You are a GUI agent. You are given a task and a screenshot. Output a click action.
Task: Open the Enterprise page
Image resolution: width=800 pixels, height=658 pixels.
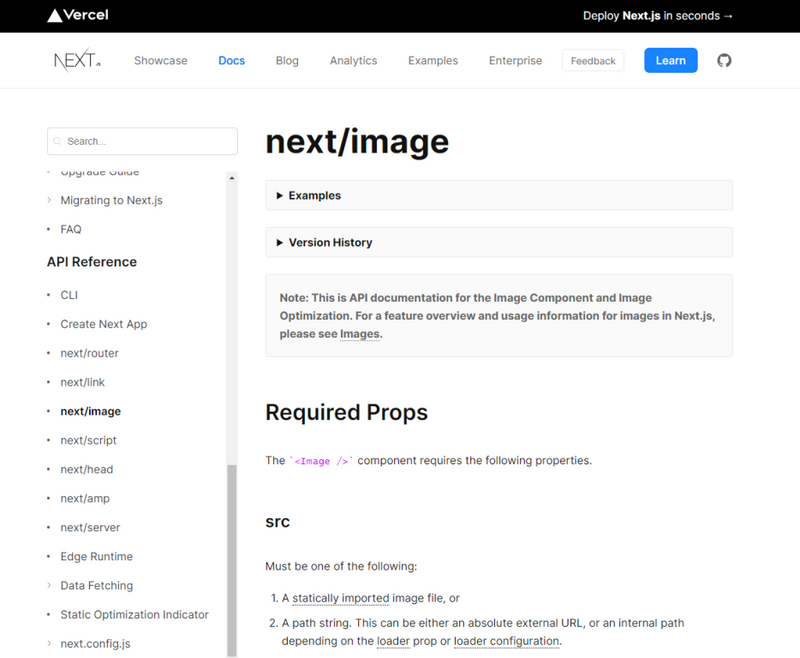pos(515,60)
